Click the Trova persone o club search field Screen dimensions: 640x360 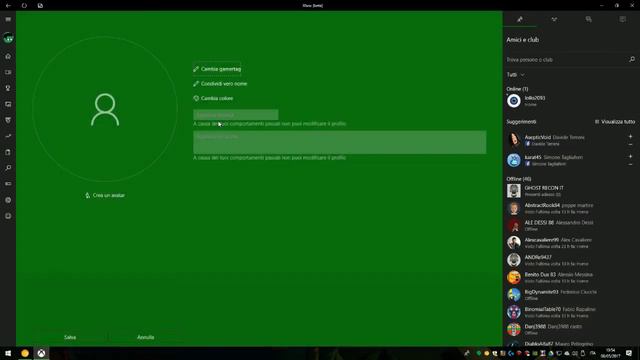565,60
